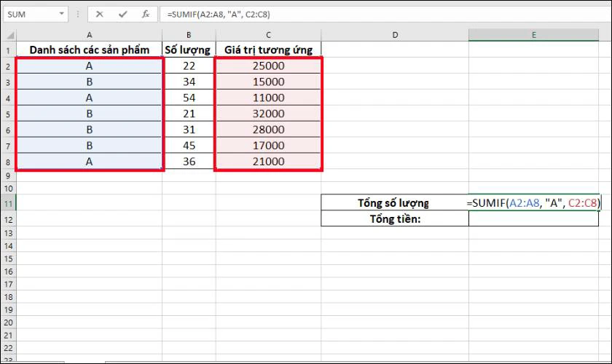
Task: Click the Enter checkmark formula button
Action: 123,15
